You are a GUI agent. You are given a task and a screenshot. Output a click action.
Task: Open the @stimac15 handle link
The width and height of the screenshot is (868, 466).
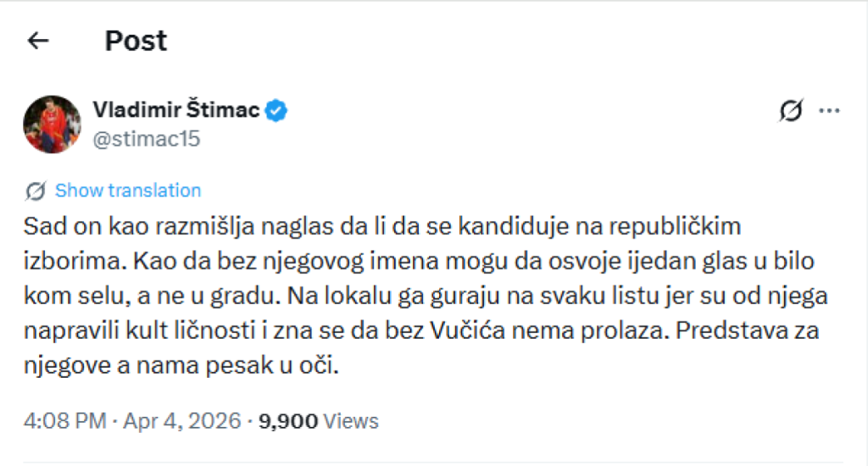coord(146,139)
